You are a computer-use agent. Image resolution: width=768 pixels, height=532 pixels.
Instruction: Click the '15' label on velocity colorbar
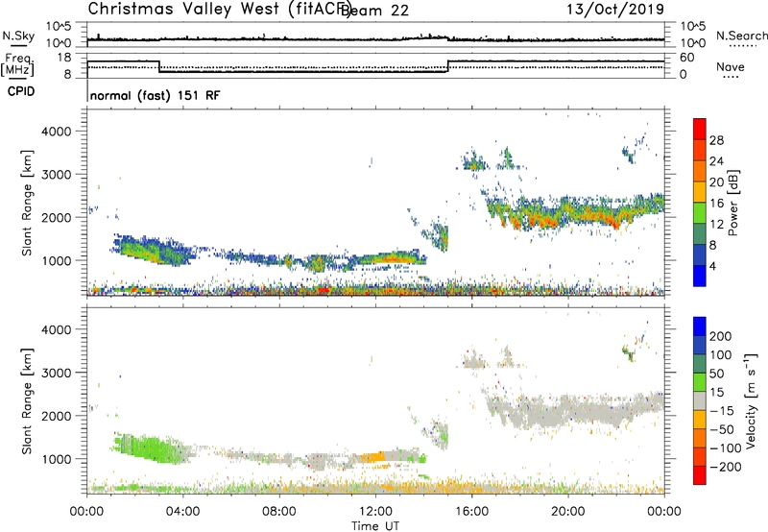(716, 393)
